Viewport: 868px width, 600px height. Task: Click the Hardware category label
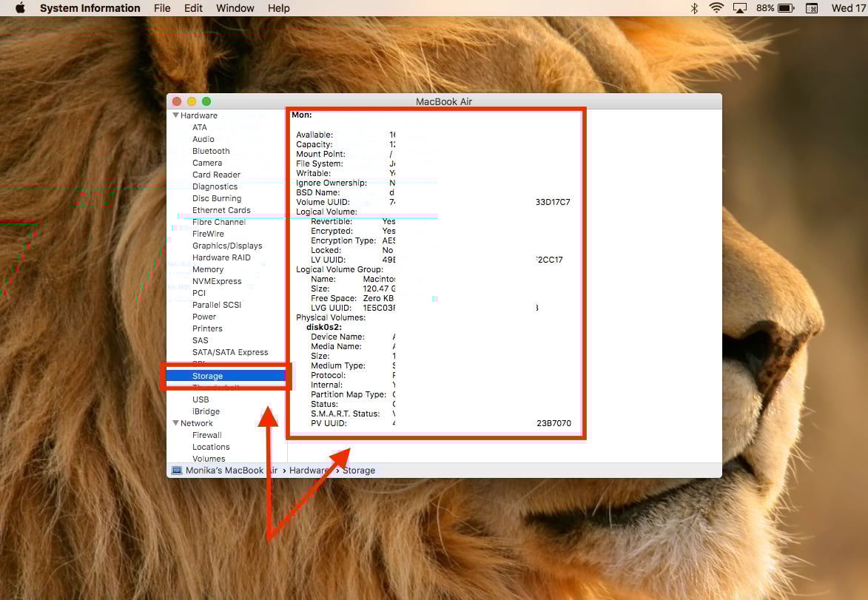click(x=199, y=115)
